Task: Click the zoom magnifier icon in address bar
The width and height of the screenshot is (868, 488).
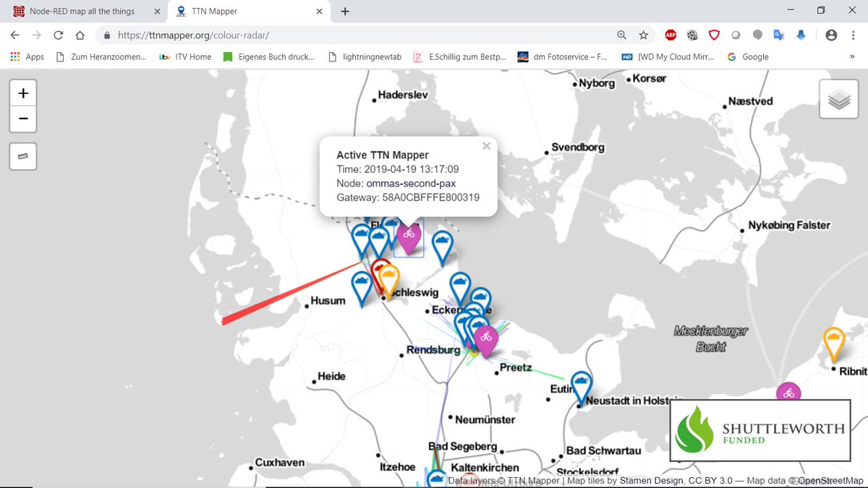Action: (x=621, y=35)
